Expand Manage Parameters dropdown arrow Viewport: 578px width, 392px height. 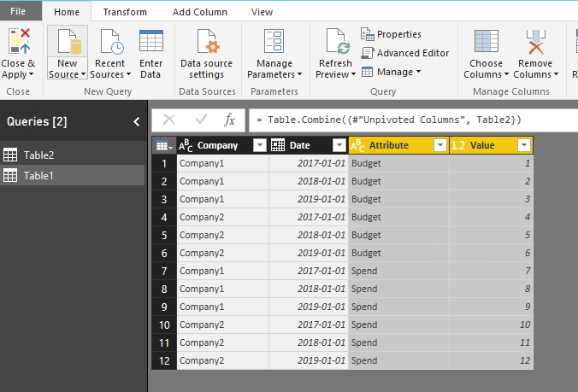[299, 74]
